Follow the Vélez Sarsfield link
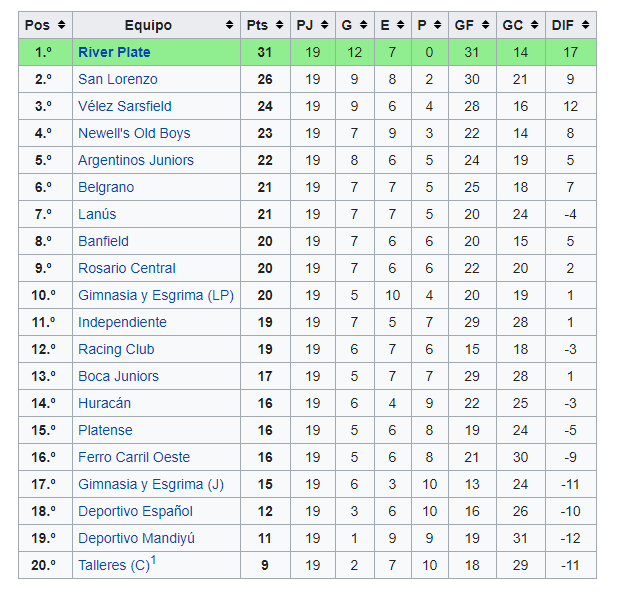 125,106
